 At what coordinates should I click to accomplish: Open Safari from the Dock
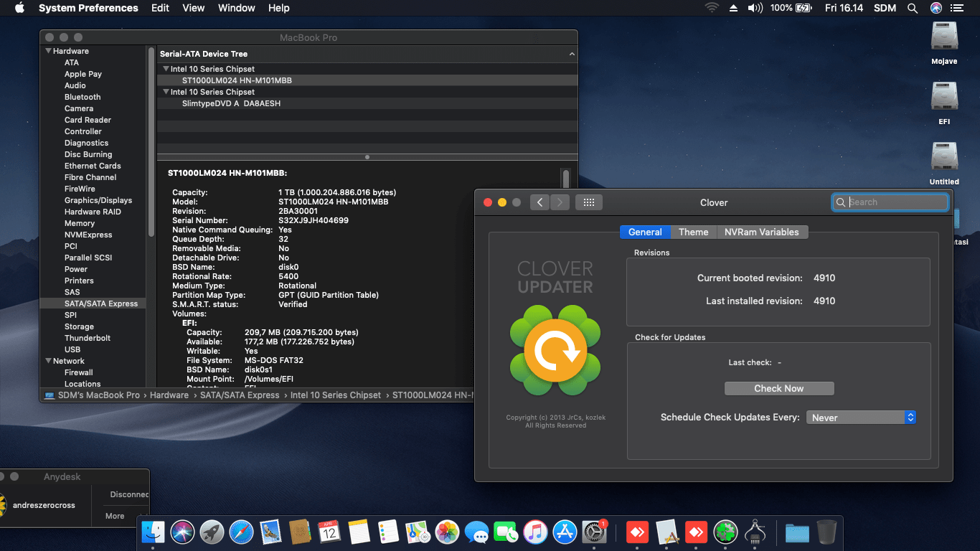pyautogui.click(x=242, y=532)
